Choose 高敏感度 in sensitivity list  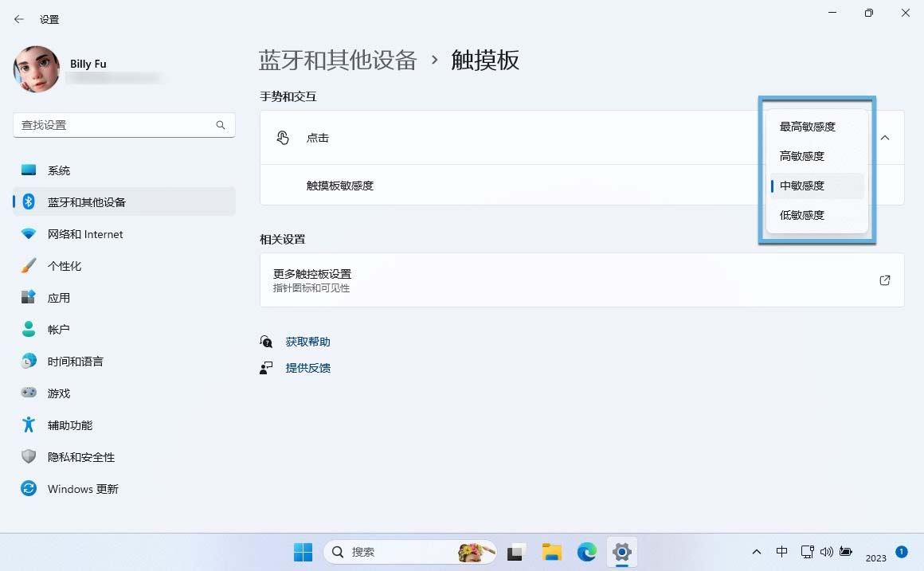click(x=801, y=155)
